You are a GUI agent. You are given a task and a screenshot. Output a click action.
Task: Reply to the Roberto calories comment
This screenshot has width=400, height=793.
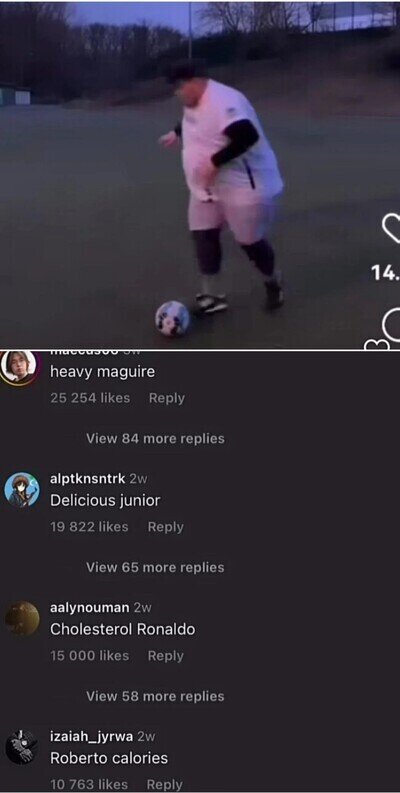tap(165, 784)
